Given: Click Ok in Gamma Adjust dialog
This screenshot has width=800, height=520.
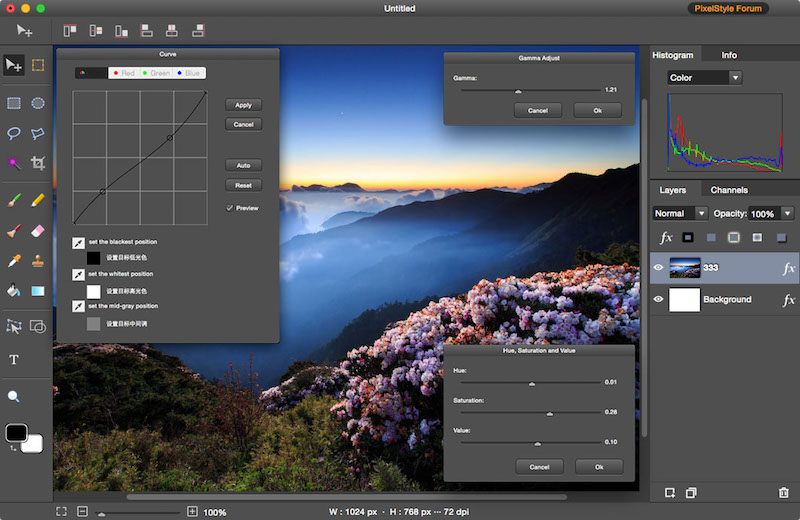Looking at the screenshot, I should click(x=597, y=110).
